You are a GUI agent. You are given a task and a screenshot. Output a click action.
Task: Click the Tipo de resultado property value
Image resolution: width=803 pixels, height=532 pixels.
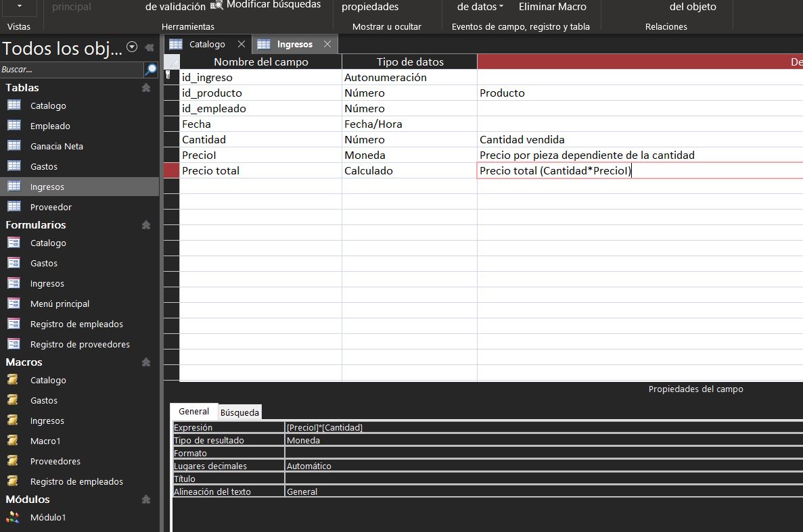point(544,440)
